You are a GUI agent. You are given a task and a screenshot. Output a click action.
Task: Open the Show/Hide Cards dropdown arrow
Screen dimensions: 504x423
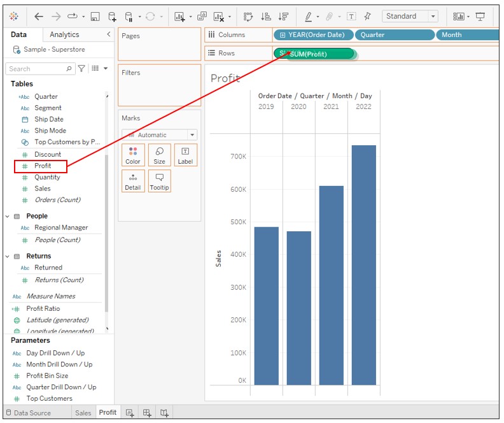click(468, 17)
